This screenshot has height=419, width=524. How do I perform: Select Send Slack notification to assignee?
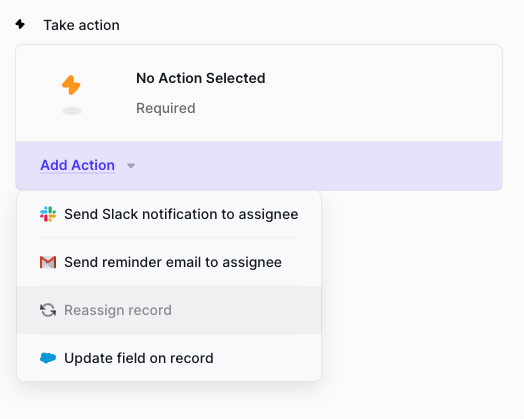click(x=169, y=214)
